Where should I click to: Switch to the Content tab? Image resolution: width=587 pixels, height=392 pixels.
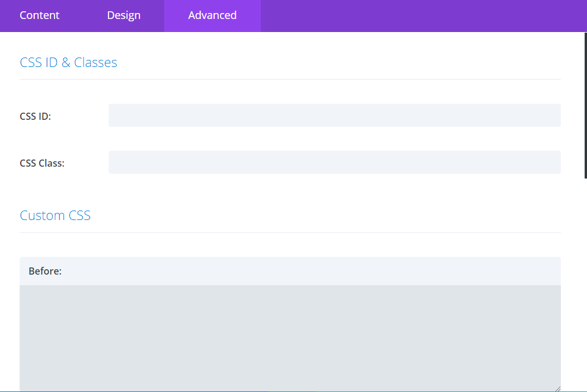40,15
